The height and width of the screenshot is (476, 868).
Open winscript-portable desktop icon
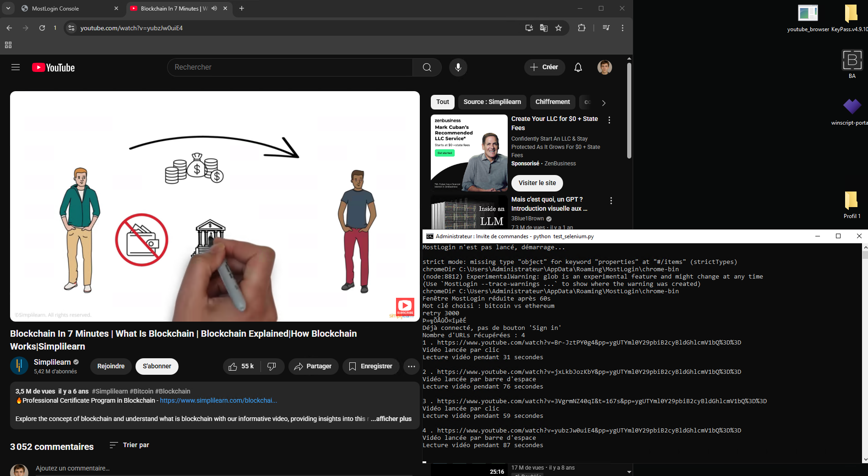point(852,112)
